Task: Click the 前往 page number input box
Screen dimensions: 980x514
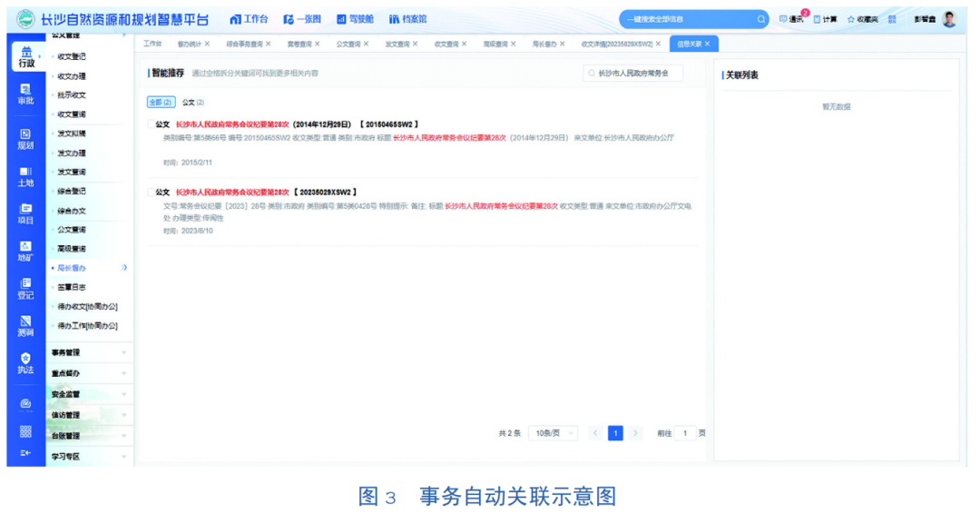Action: 685,432
